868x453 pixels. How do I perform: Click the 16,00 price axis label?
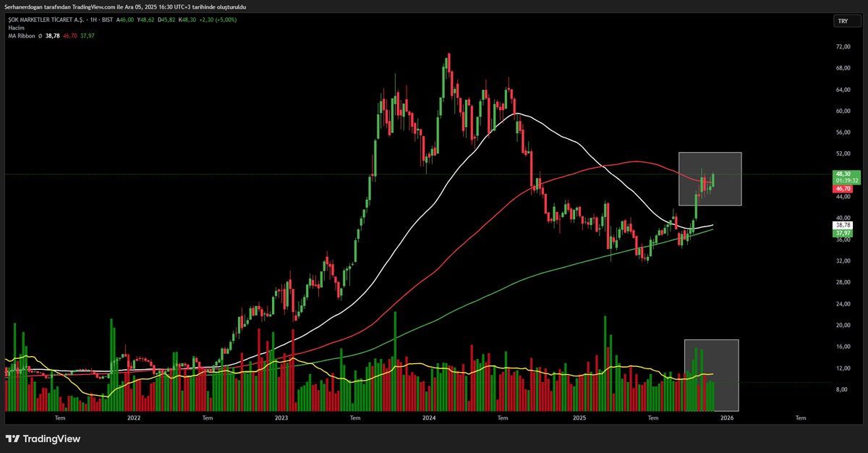(x=843, y=347)
